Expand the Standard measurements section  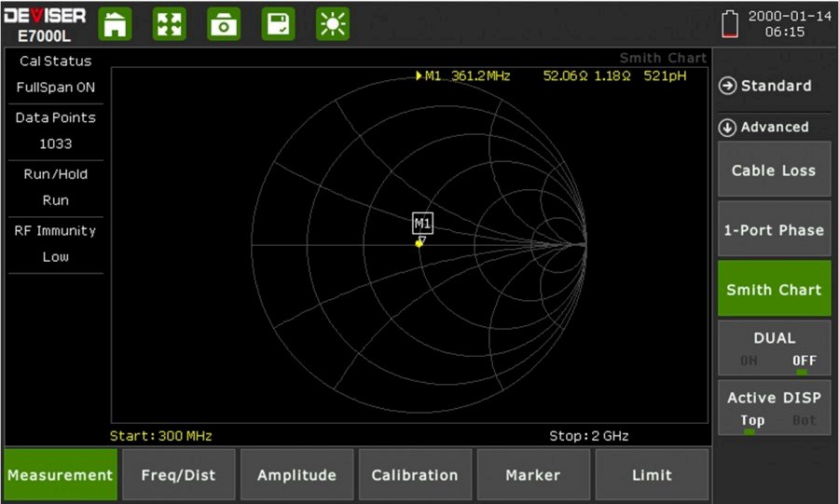point(765,86)
